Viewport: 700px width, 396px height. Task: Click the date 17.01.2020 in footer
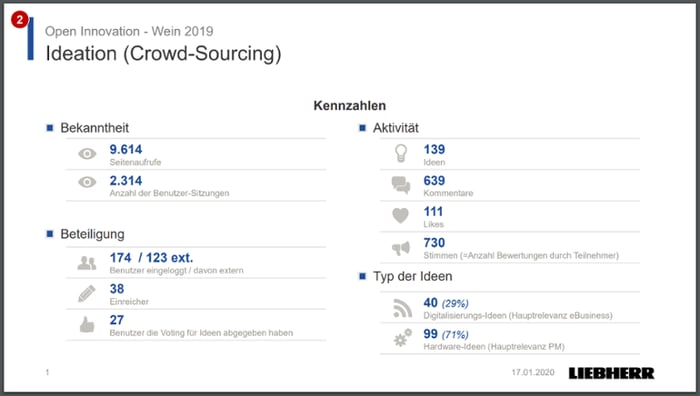click(533, 372)
